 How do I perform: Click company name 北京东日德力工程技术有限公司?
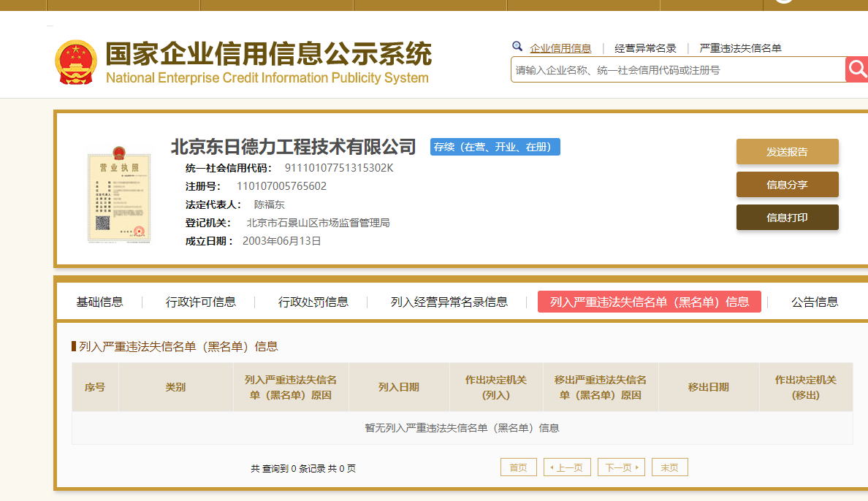coord(294,147)
